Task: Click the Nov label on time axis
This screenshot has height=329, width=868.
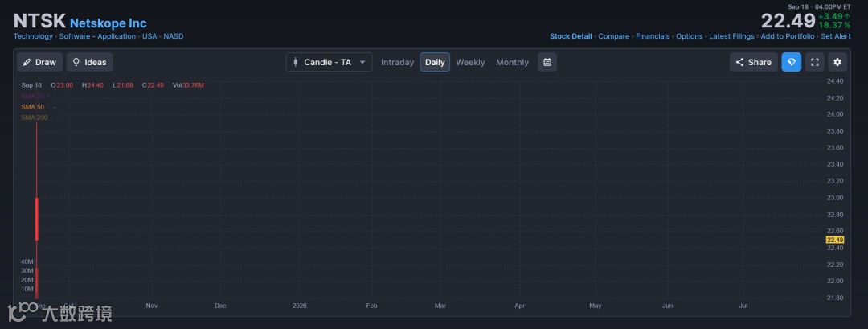Action: pyautogui.click(x=152, y=306)
